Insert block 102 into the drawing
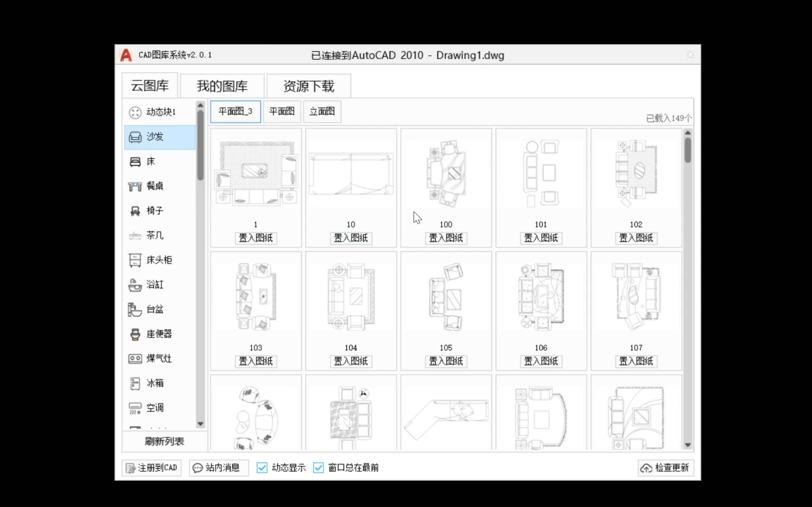This screenshot has height=507, width=812. click(x=636, y=238)
